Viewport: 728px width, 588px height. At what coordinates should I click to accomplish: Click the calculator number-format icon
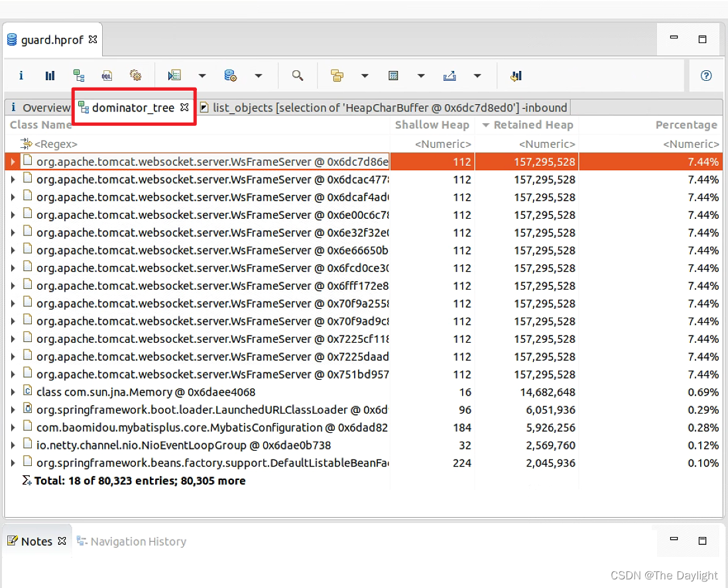[393, 75]
